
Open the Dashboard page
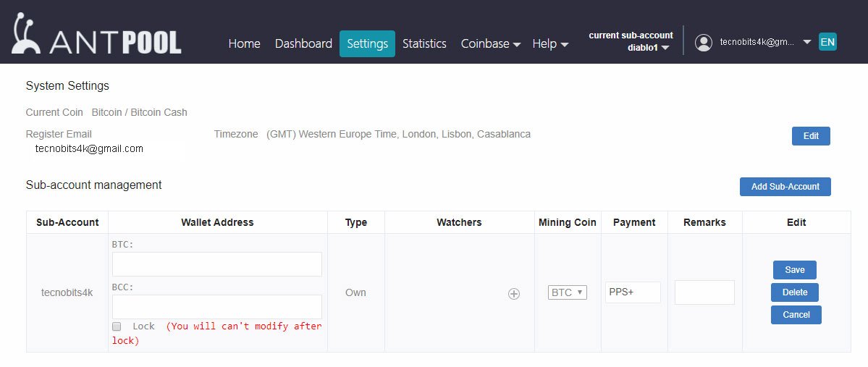[x=303, y=43]
